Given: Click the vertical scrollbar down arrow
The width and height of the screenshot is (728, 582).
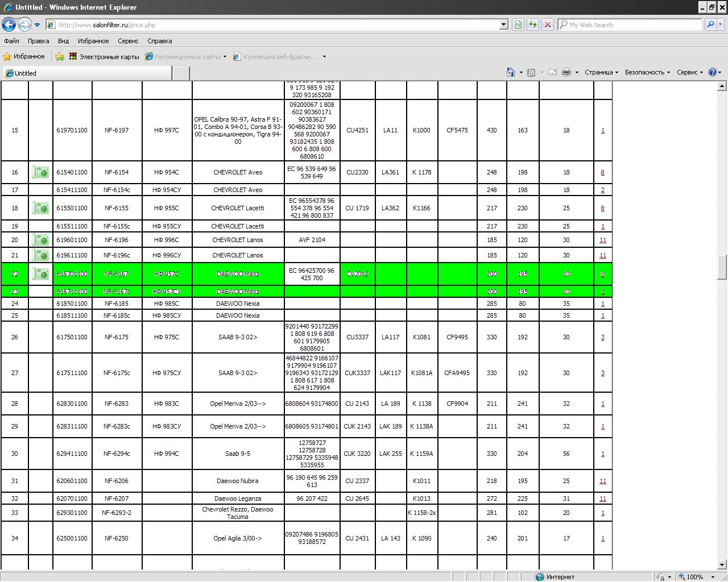Looking at the screenshot, I should pyautogui.click(x=722, y=564).
